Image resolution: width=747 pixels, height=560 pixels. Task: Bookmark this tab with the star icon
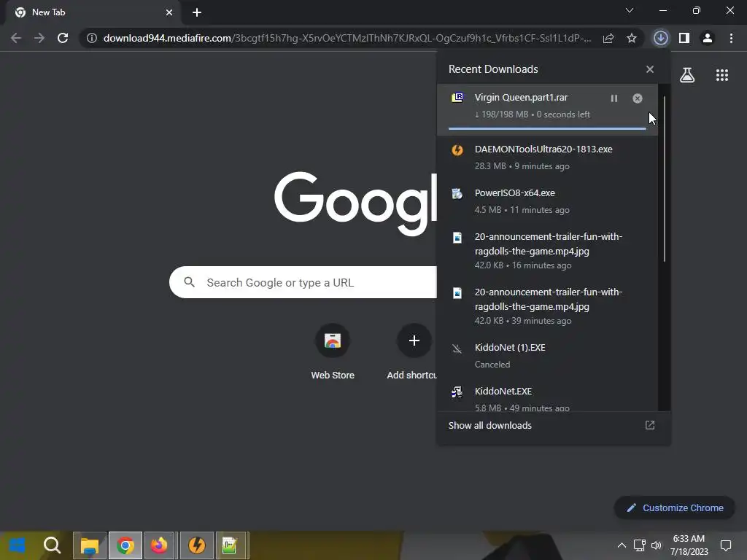coord(632,38)
